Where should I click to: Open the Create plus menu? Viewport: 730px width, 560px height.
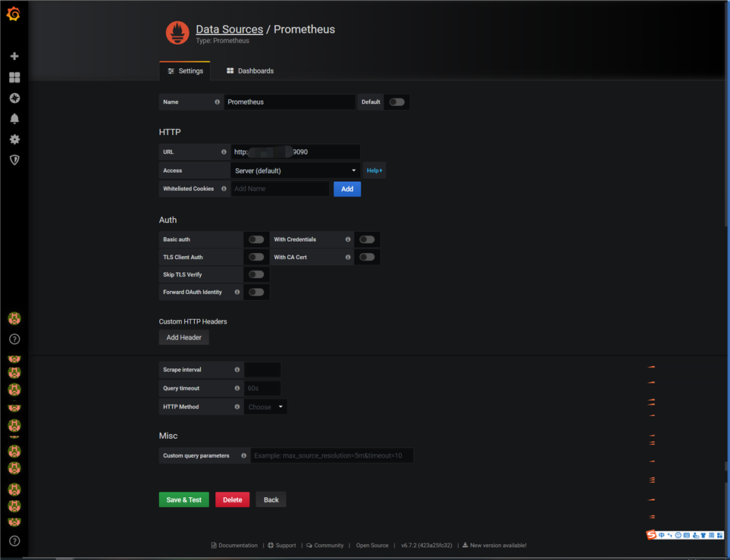click(14, 56)
